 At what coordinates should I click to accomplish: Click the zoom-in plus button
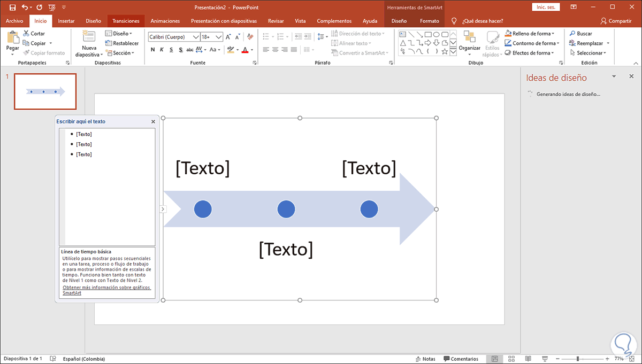pos(607,359)
